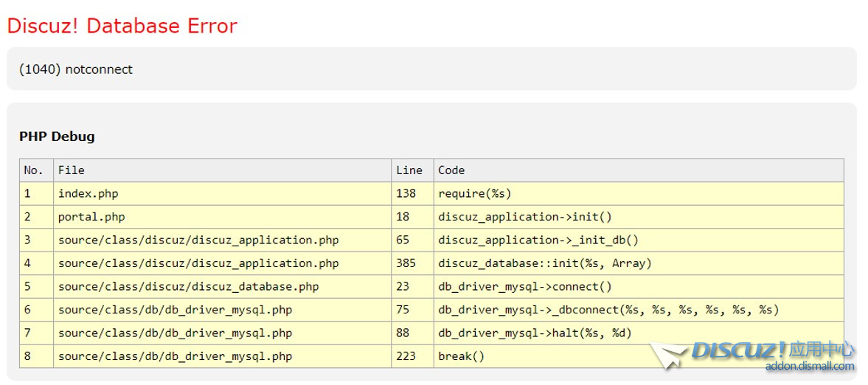Screen dimensions: 868x385
Task: Select the discuz_application->_init_db() code entry
Action: 538,240
